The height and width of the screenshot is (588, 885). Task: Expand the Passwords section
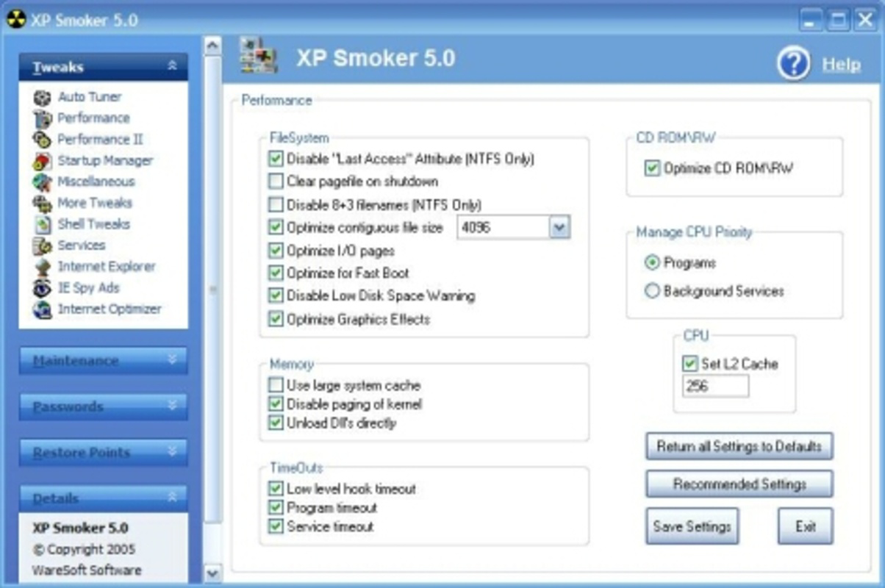[x=103, y=407]
